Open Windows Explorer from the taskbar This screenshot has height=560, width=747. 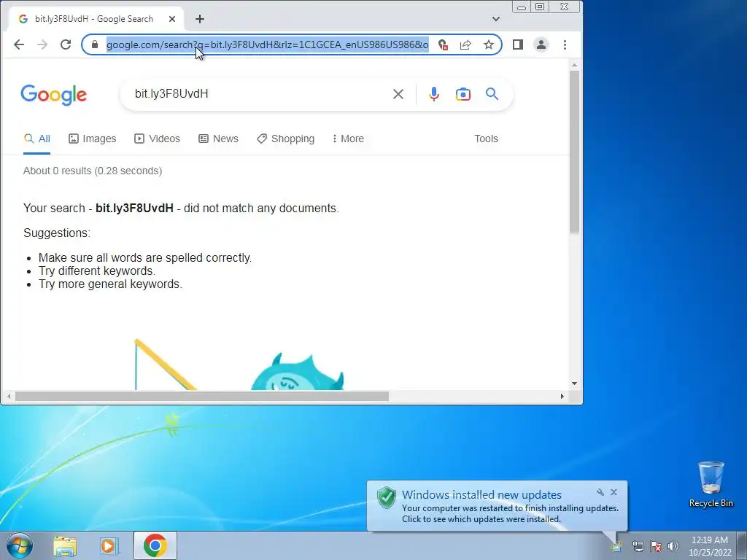(65, 545)
